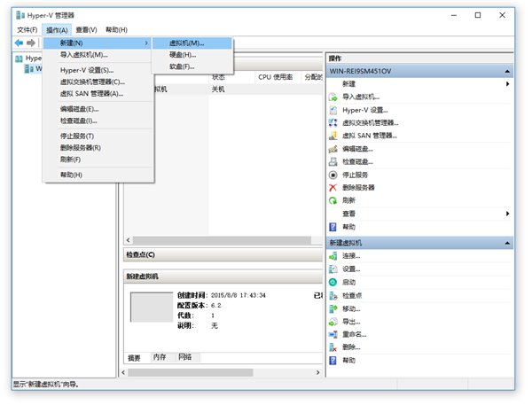Click 导入虚拟机... link in Actions pane
532x413 pixels.
(361, 97)
